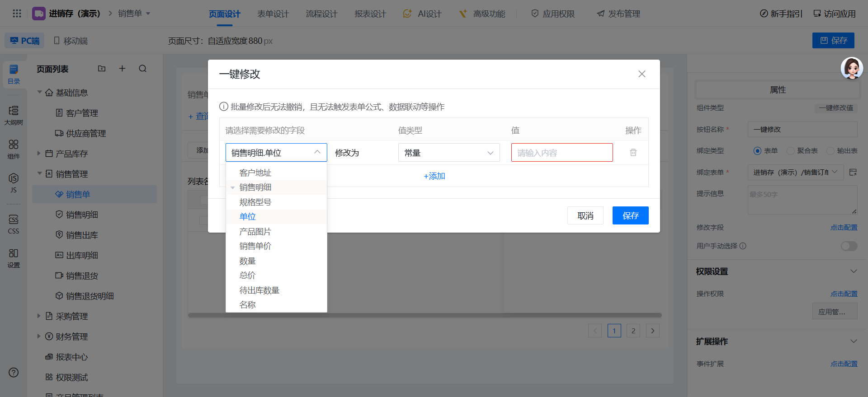This screenshot has width=868, height=397.
Task: Open the apps grid menu icon
Action: [17, 14]
